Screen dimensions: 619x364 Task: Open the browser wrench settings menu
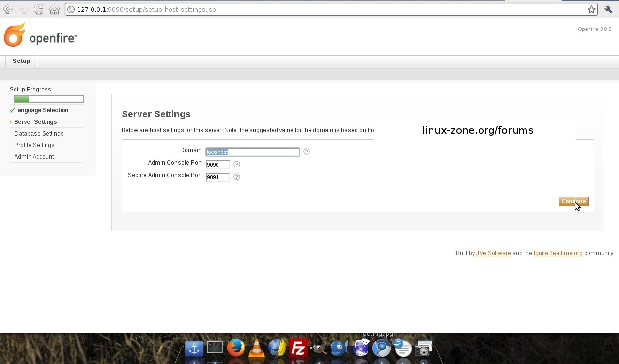[608, 9]
